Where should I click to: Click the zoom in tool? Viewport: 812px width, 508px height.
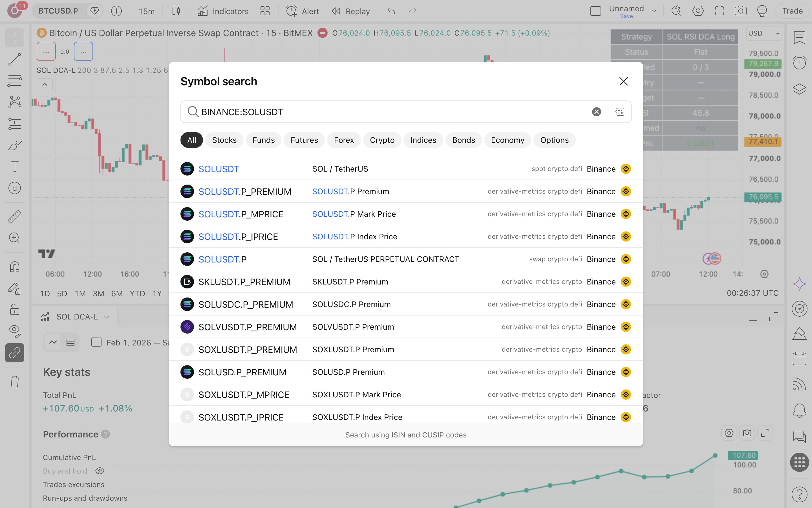[14, 238]
